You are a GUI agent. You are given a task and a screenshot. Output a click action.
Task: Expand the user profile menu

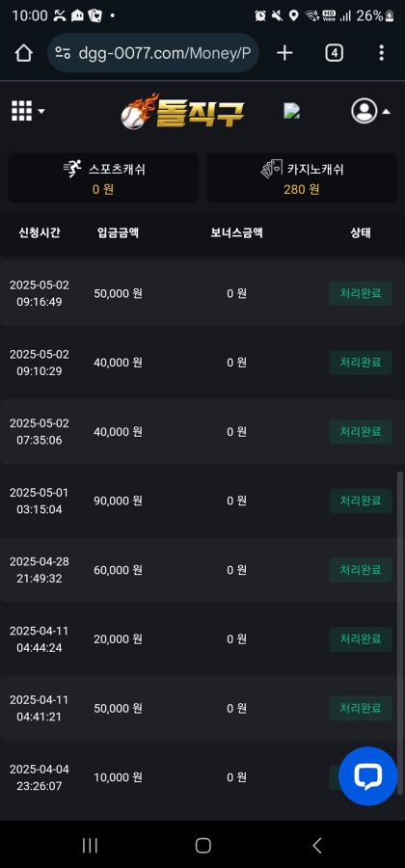point(370,111)
